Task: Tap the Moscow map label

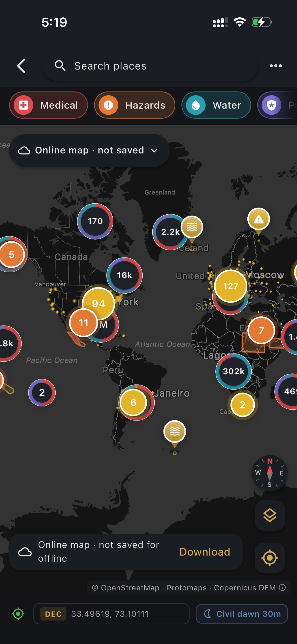Action: click(266, 275)
